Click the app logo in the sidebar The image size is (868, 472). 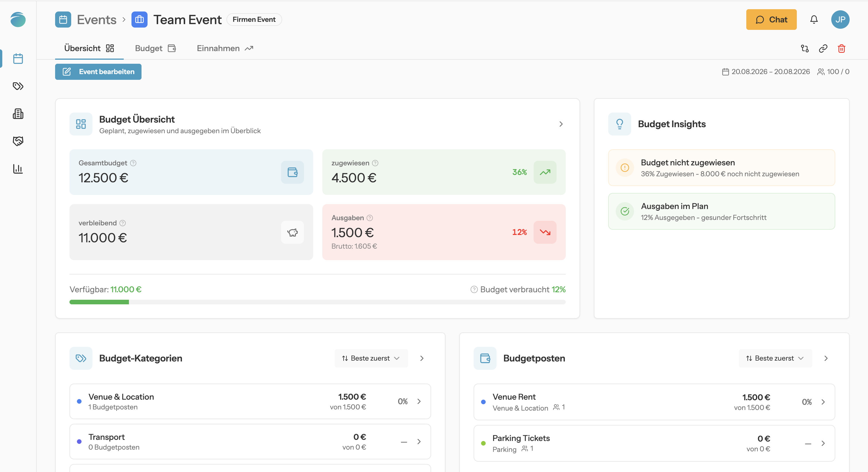[x=18, y=20]
